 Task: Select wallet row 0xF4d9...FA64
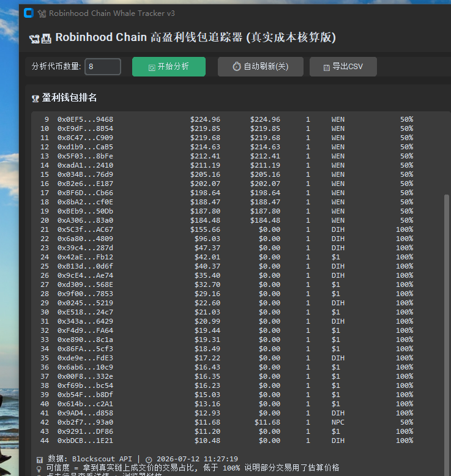tap(226, 330)
